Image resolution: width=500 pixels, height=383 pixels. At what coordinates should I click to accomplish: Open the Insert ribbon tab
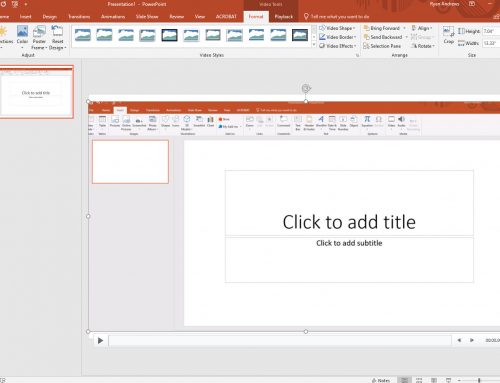pyautogui.click(x=25, y=16)
